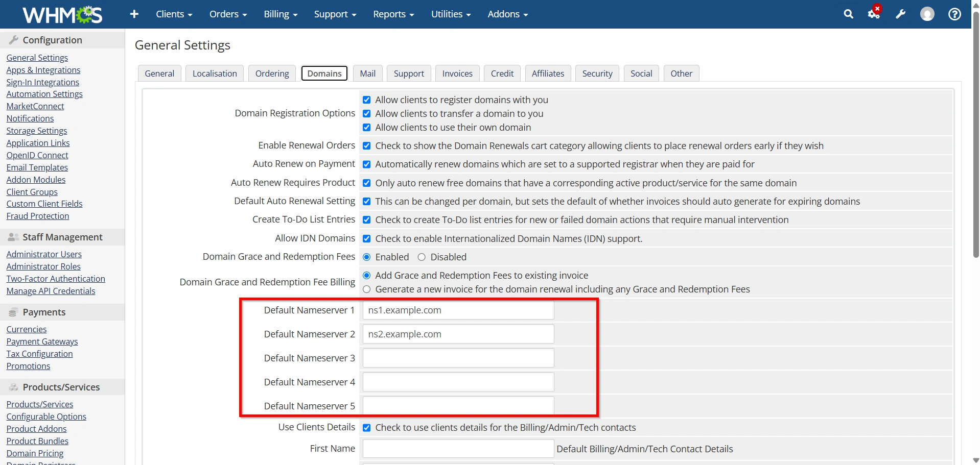Image resolution: width=980 pixels, height=465 pixels.
Task: Open Apps & Integrations link
Action: (x=43, y=70)
